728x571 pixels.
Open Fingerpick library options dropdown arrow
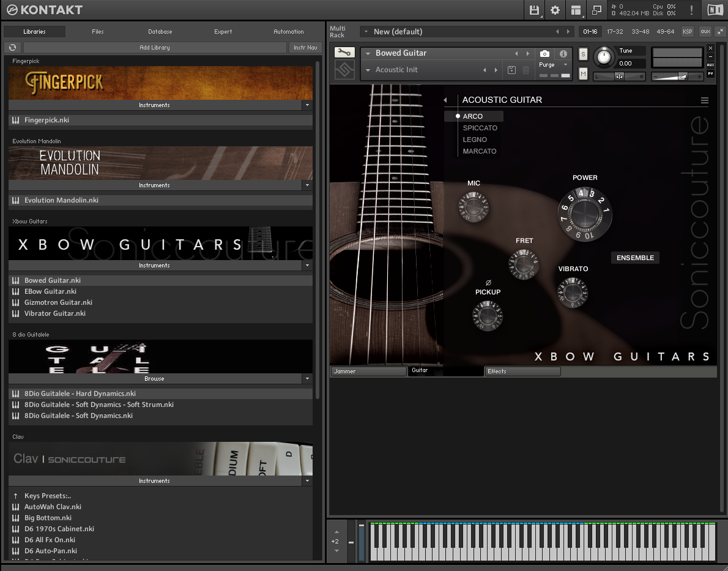[307, 105]
